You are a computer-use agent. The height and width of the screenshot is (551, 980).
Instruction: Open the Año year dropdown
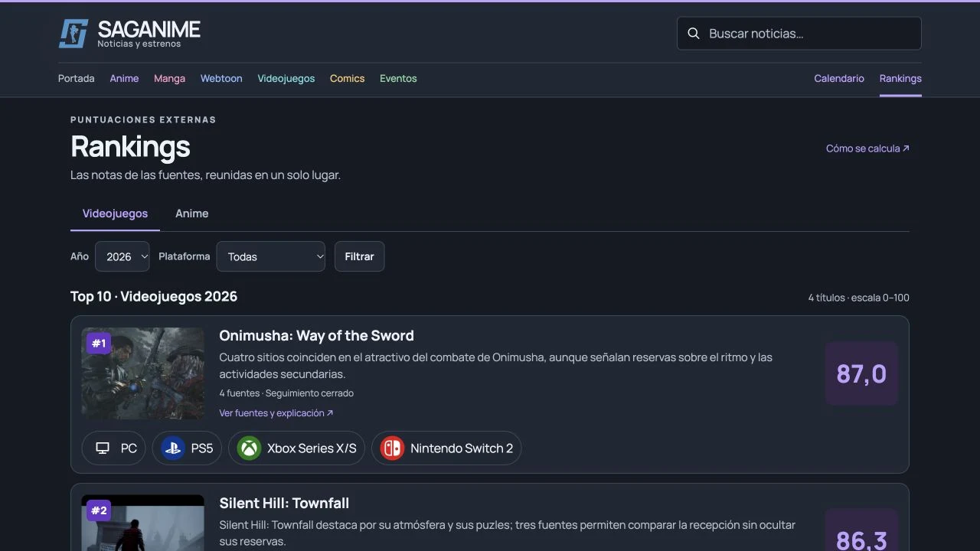[122, 256]
